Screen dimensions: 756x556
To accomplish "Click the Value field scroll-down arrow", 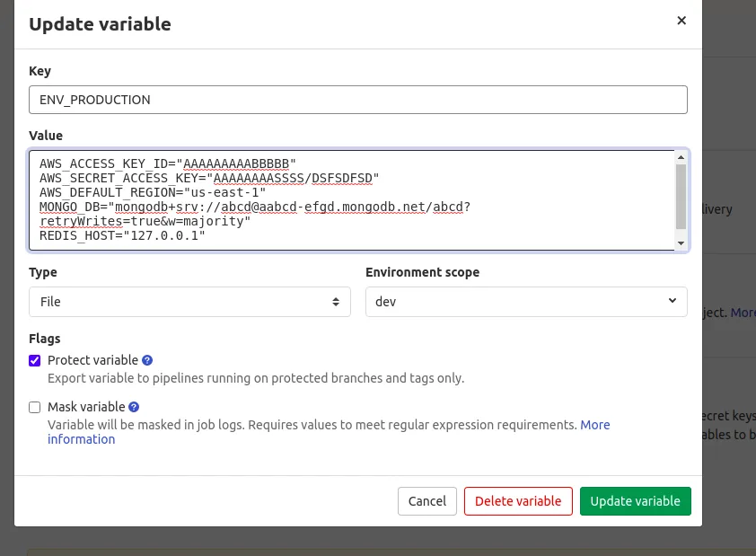I will [x=681, y=243].
